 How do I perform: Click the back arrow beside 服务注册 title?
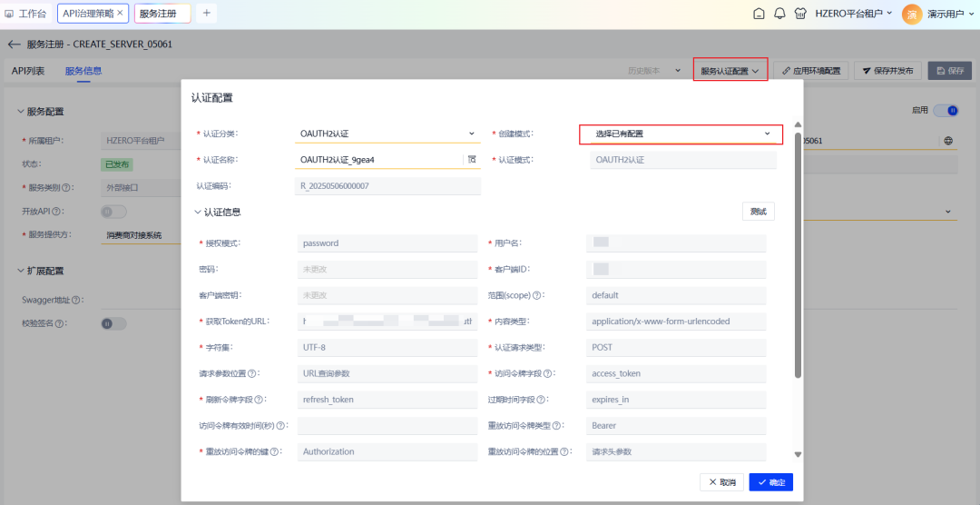(x=14, y=44)
